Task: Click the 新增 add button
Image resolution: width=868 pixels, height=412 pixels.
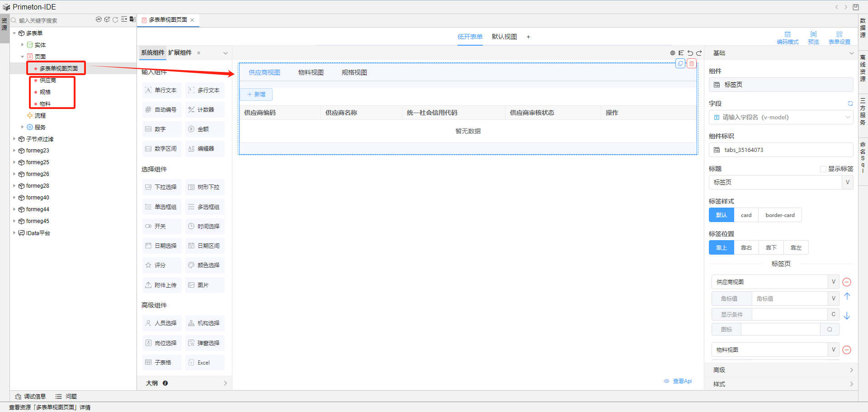Action: click(256, 95)
